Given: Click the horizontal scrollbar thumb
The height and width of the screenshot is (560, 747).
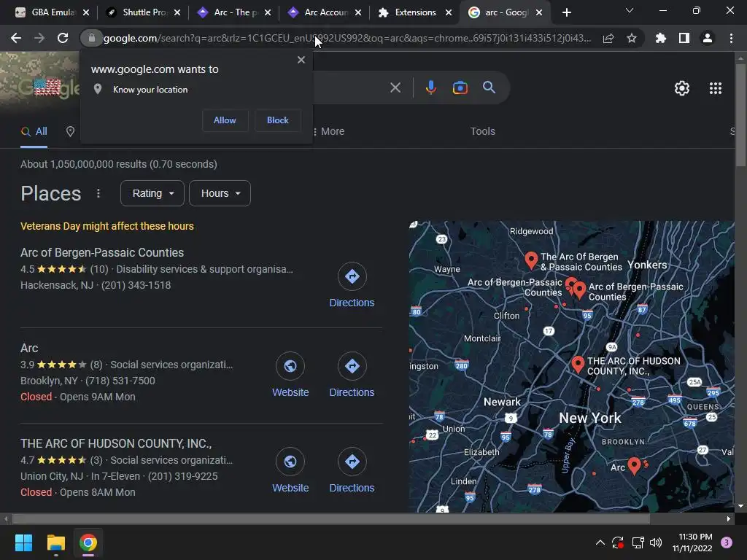Looking at the screenshot, I should pyautogui.click(x=330, y=518).
